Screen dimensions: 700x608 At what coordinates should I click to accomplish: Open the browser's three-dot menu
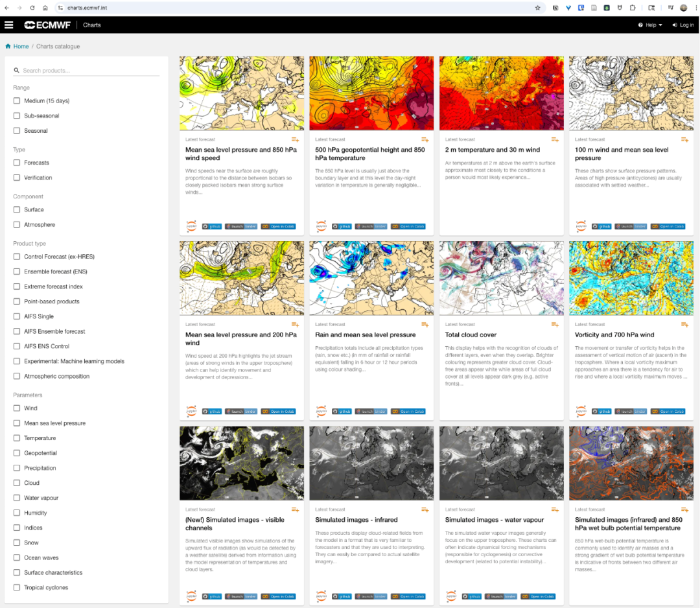pyautogui.click(x=695, y=8)
